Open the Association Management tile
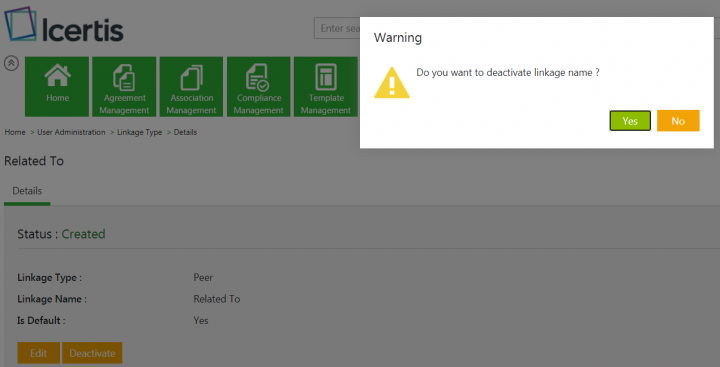 click(191, 86)
